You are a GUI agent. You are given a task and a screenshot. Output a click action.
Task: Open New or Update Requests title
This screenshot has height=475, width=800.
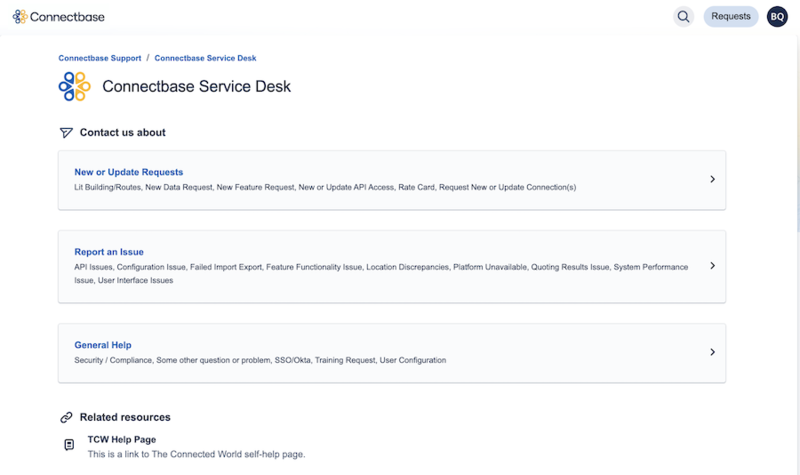tap(128, 172)
